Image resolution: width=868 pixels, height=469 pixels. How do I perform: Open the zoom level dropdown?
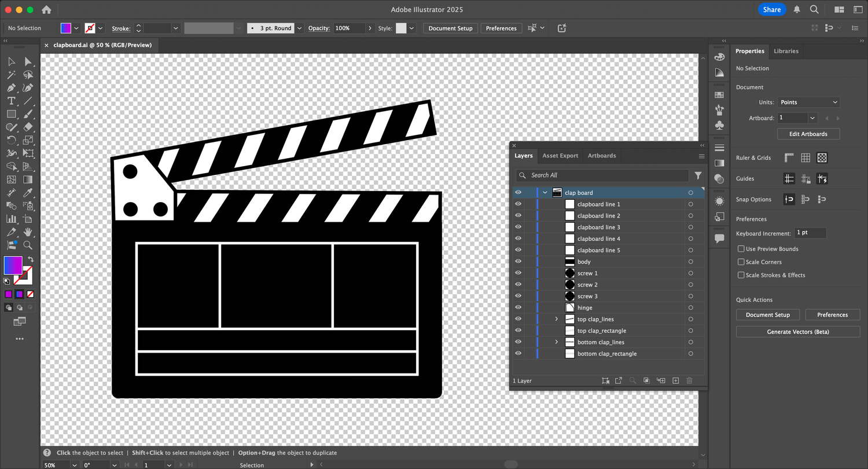(74, 465)
